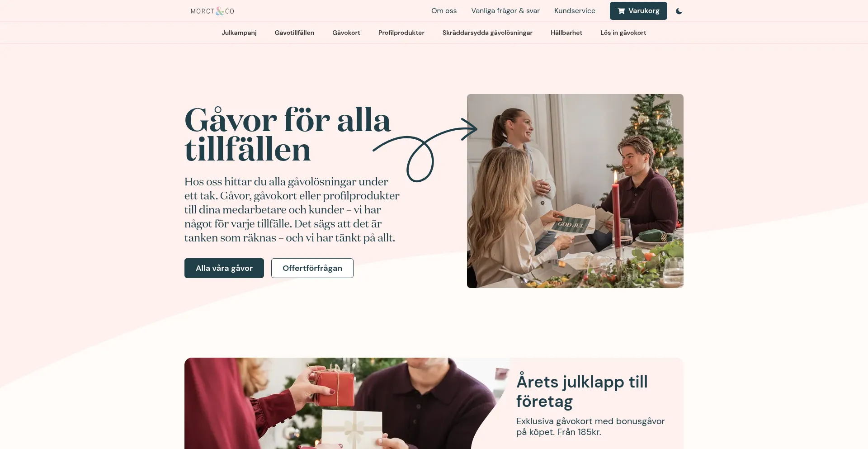Click the hero Christmas dinner photo
This screenshot has width=868, height=449.
click(x=575, y=191)
